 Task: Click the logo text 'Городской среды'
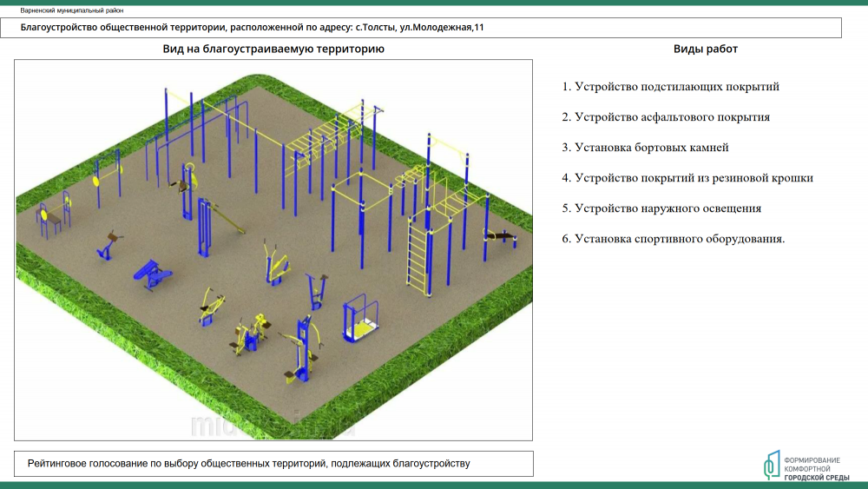[817, 478]
